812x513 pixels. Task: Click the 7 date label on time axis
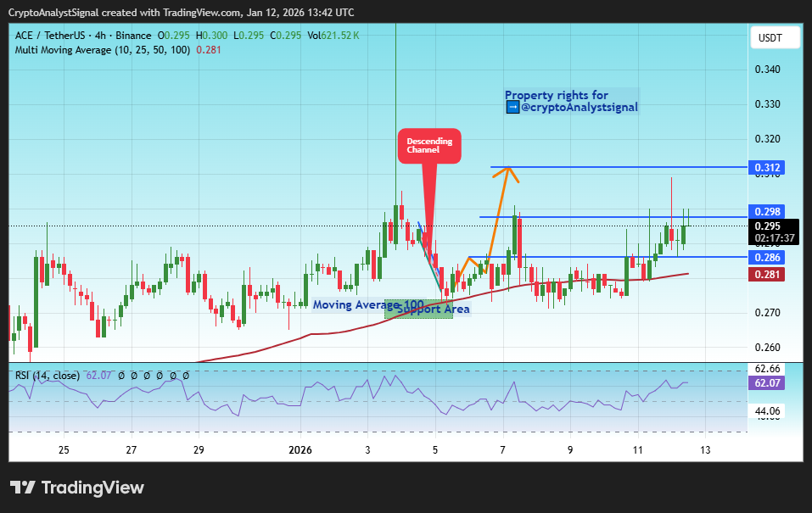tap(502, 450)
